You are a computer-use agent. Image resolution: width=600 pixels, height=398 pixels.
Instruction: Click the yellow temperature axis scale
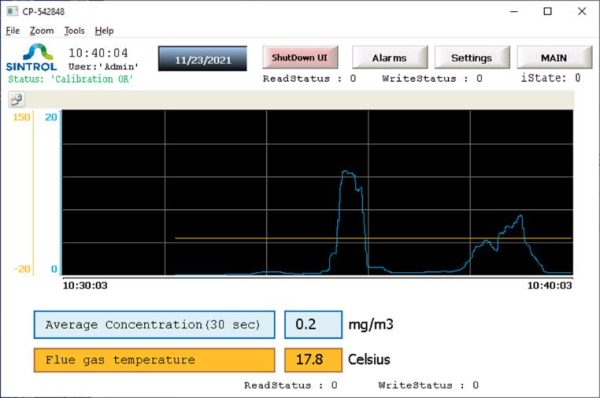tap(24, 193)
